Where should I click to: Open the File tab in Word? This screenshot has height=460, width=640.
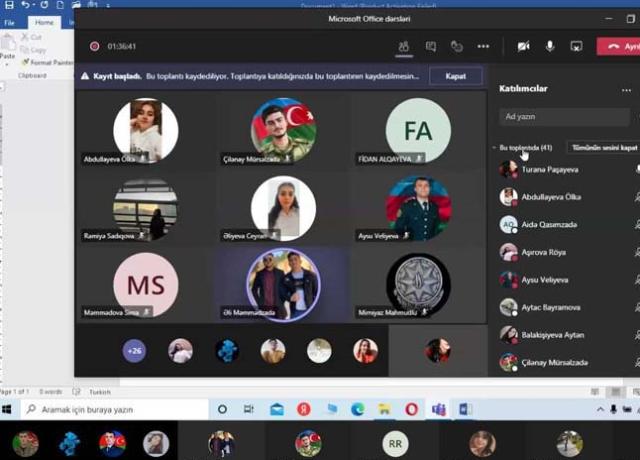click(9, 22)
